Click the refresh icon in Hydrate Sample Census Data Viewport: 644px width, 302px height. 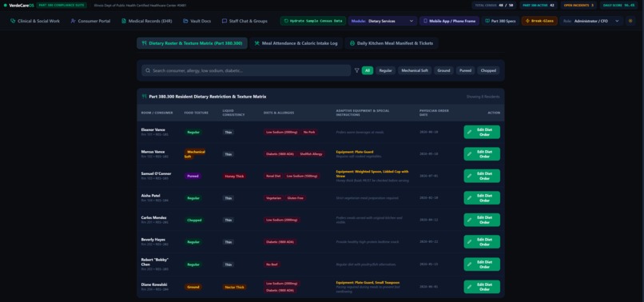[x=286, y=21]
